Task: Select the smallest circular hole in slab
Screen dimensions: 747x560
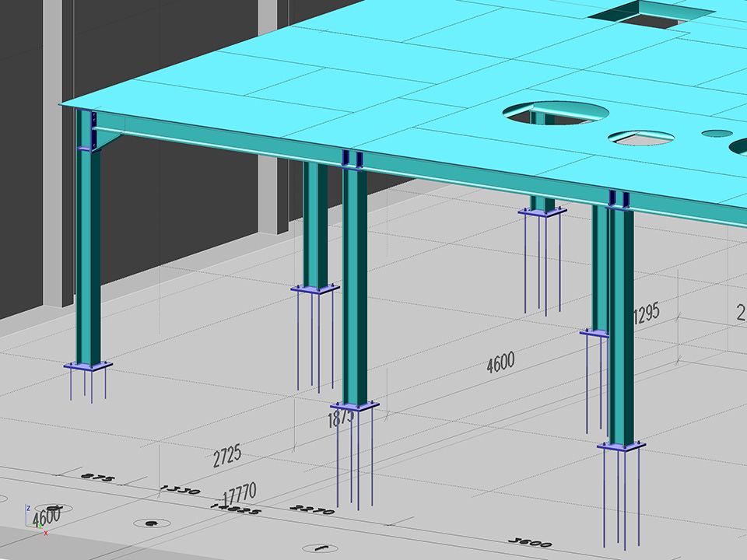Action: (717, 134)
